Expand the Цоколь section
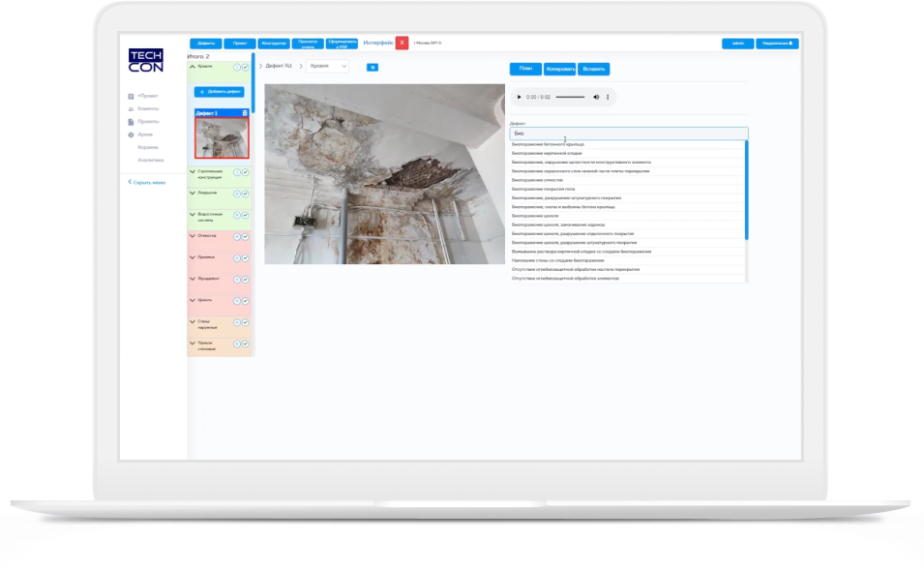The width and height of the screenshot is (924, 569). tap(193, 300)
